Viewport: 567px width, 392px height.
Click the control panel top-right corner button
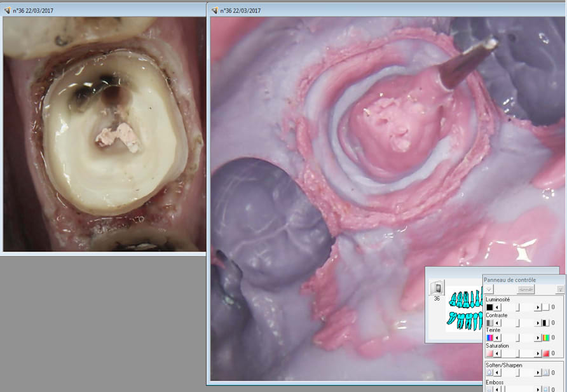(x=559, y=289)
